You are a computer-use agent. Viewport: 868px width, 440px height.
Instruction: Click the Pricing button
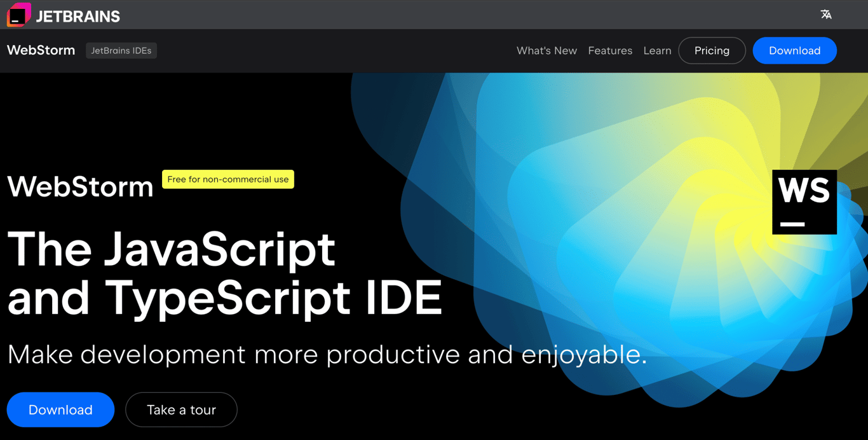click(x=712, y=50)
